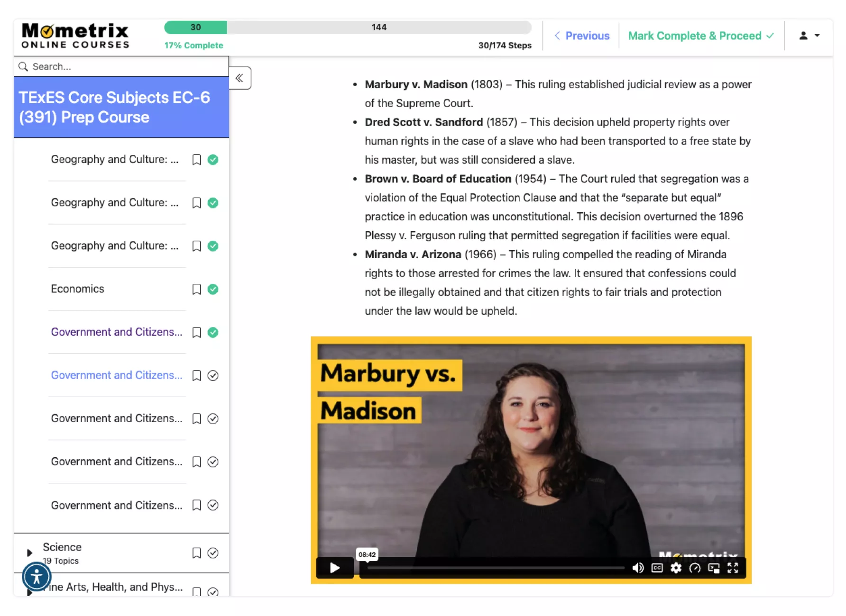Click the "30/174 Steps" counter
Image resolution: width=846 pixels, height=616 pixels.
tap(505, 45)
